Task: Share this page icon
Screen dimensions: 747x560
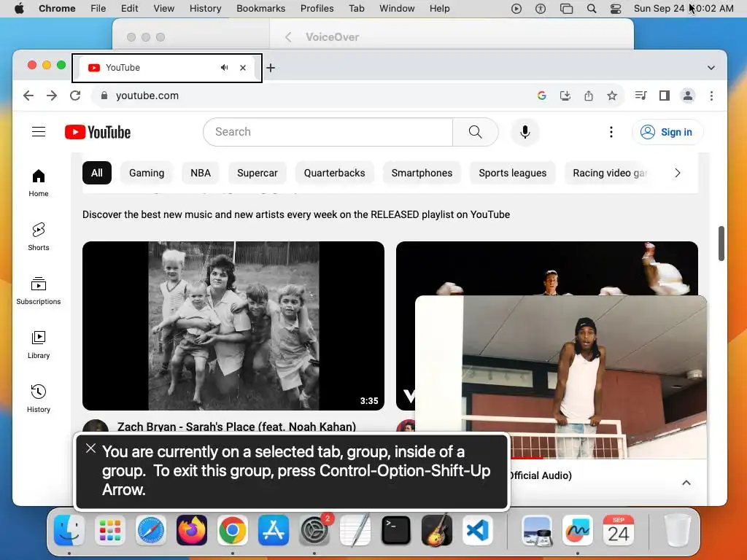Action: pyautogui.click(x=589, y=96)
